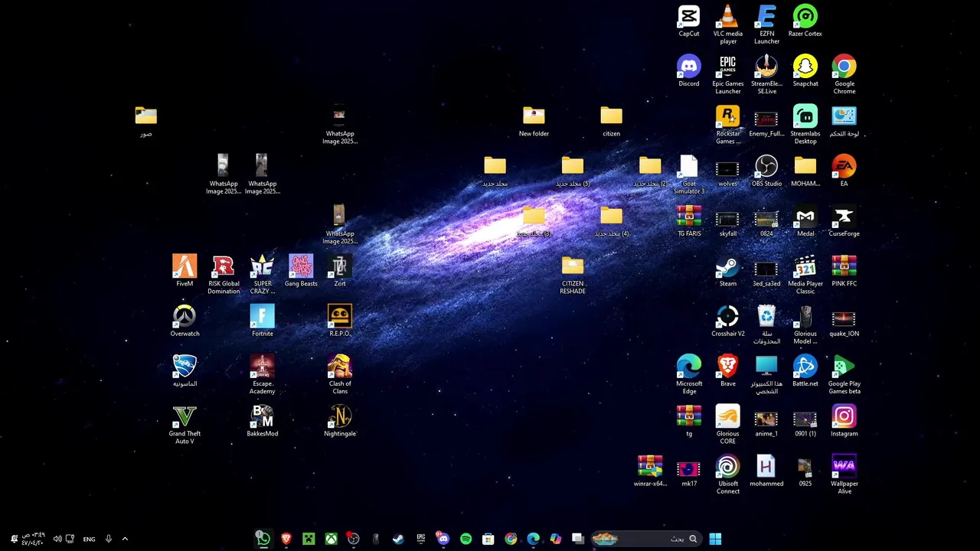Select the Wallpaper Alive icon
This screenshot has height=551, width=980.
pos(844,474)
